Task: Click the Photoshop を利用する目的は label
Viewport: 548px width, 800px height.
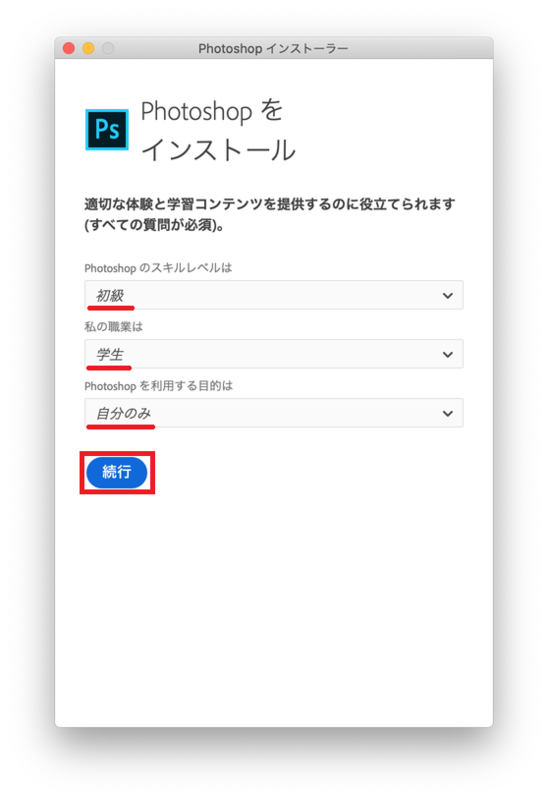Action: pos(159,386)
